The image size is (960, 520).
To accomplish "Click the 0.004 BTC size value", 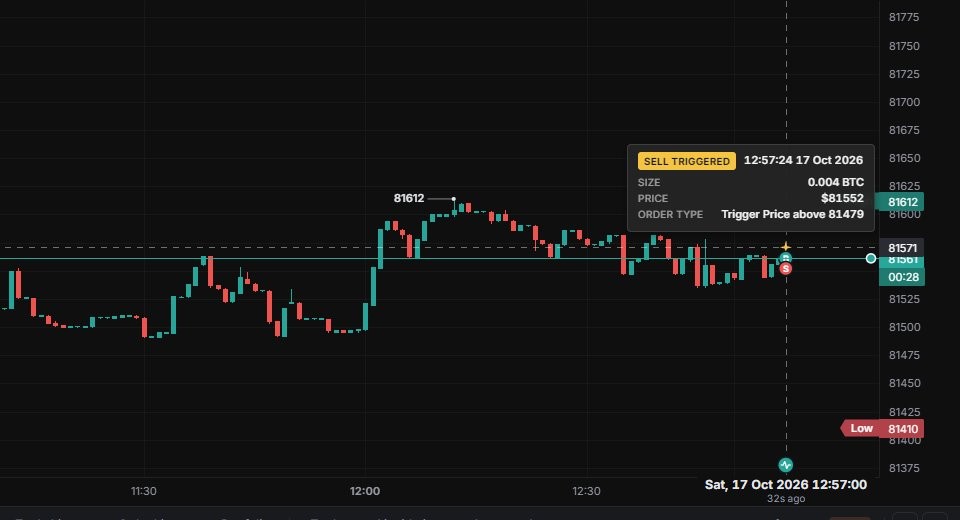I will point(836,182).
